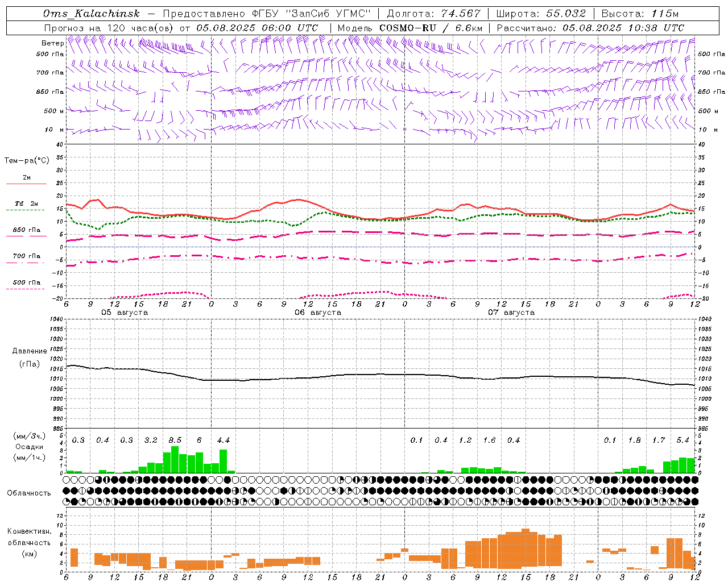Screen dimensions: 728x582
Task: Click the "Прогноз на 120 часа(ов)" header text
Action: tap(110, 28)
